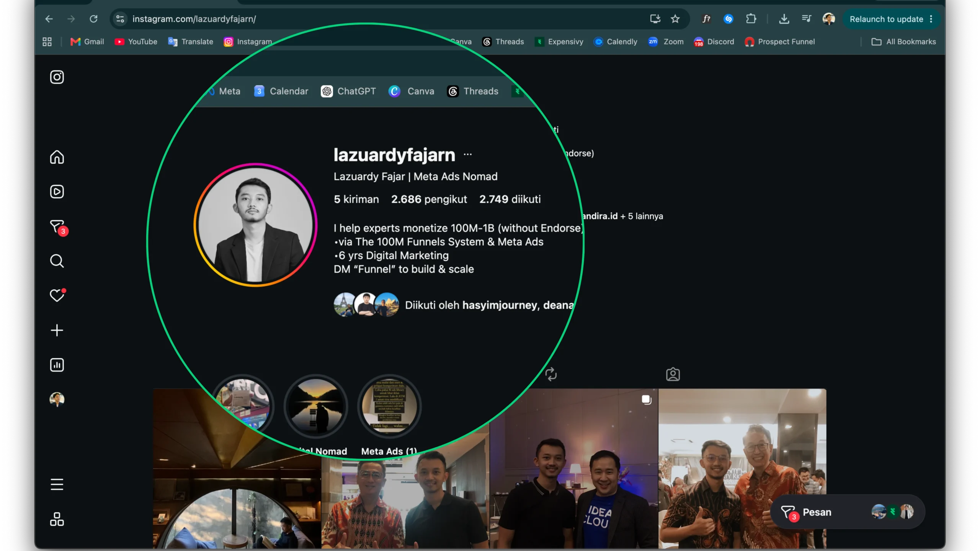Open the post with IDEA CLOUD shirt
This screenshot has width=980, height=551.
coord(574,468)
